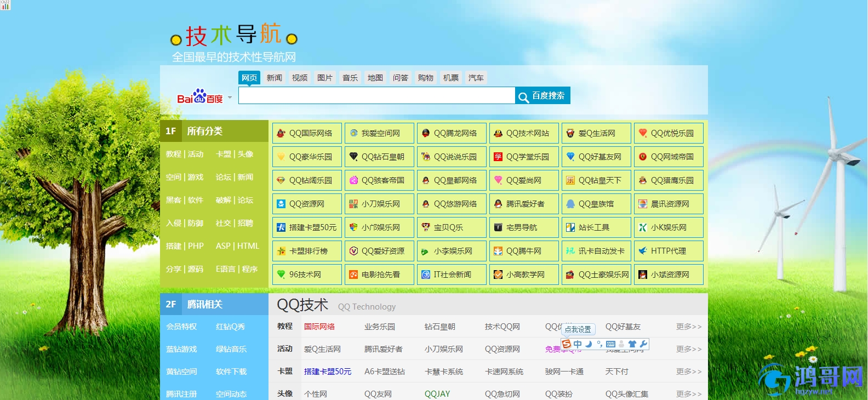This screenshot has height=400, width=868.
Task: Click the icon beside QQ腾龙网络
Action: [425, 133]
